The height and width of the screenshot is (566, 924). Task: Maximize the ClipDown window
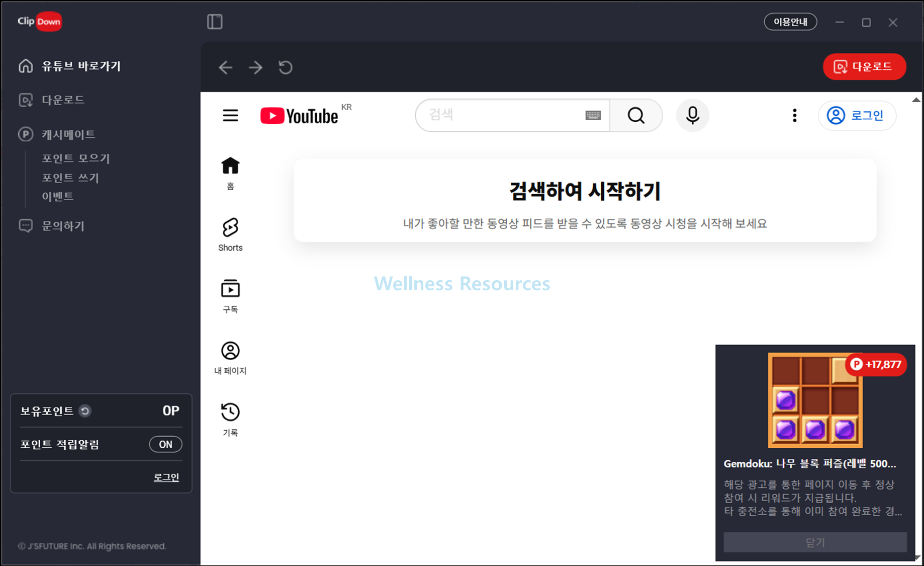click(x=866, y=22)
